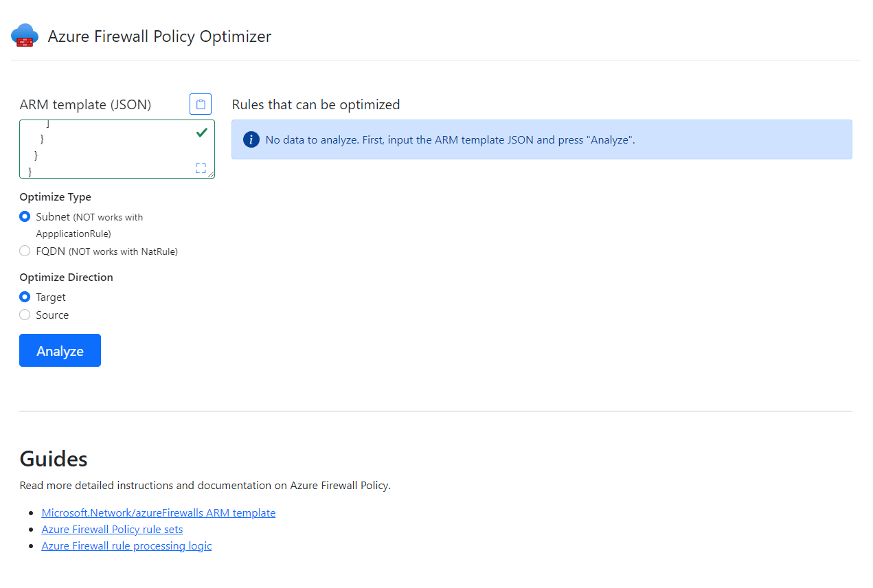Click the "ARM template (JSON)" label
Image resolution: width=873 pixels, height=588 pixels.
click(85, 104)
